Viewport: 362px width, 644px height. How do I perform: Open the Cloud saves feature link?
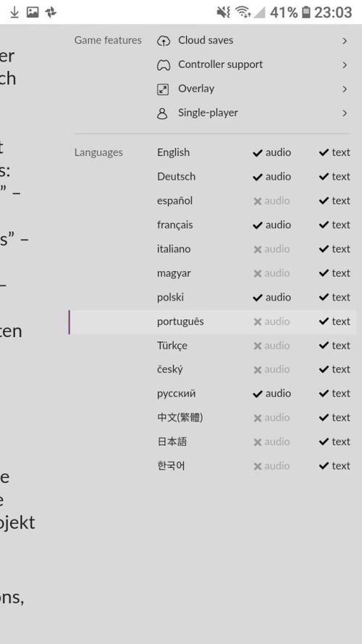tap(206, 41)
